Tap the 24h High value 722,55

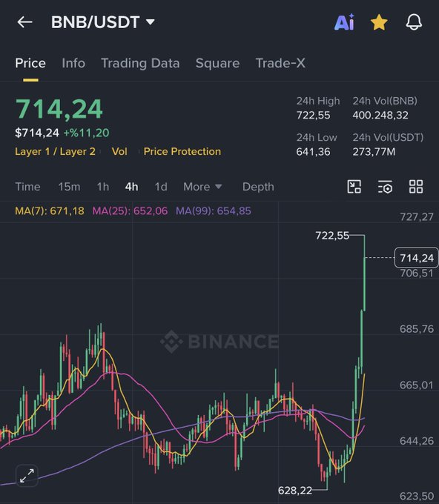313,115
